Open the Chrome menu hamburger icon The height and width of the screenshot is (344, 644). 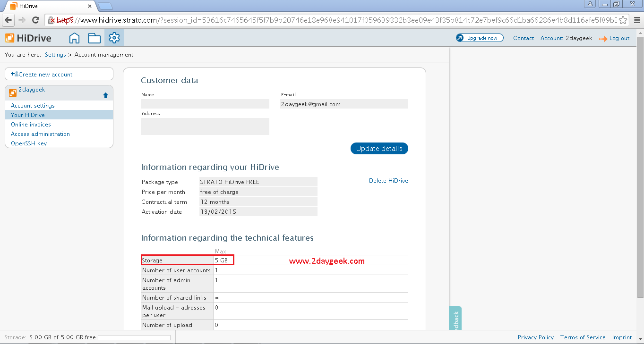pos(636,20)
